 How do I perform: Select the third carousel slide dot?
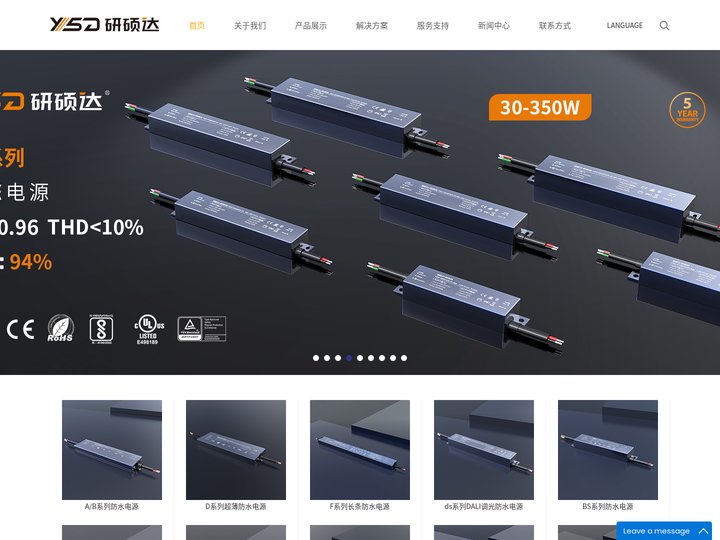click(x=338, y=358)
